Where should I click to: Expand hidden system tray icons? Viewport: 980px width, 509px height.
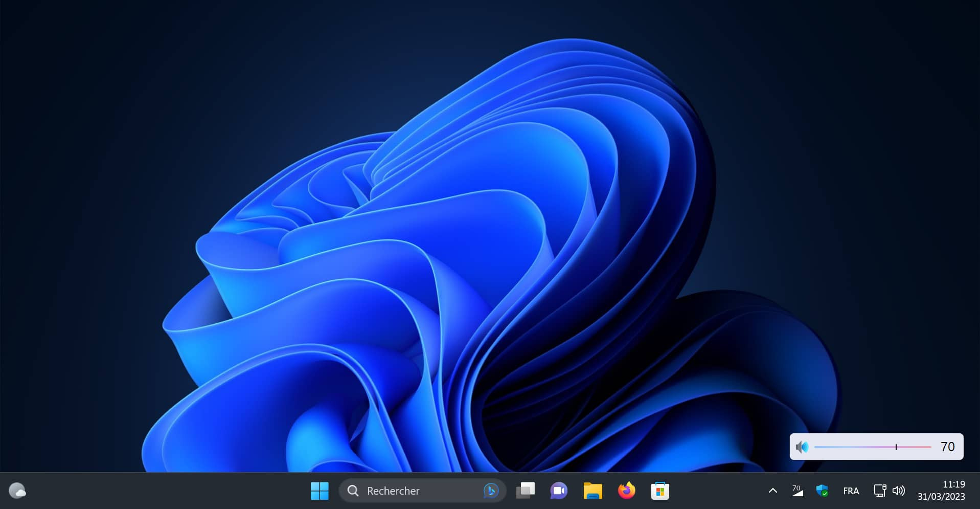[x=773, y=491]
